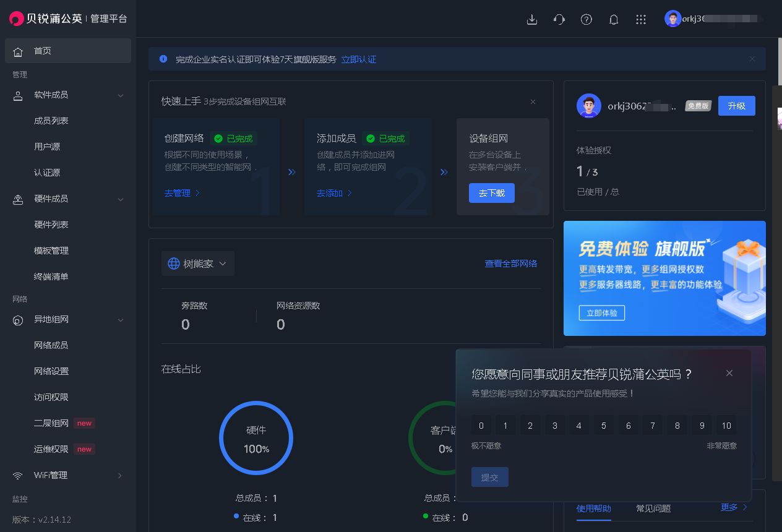Screen dimensions: 782x532
Task: Click the 免费体验 旗舰版 promo banner
Action: point(664,278)
